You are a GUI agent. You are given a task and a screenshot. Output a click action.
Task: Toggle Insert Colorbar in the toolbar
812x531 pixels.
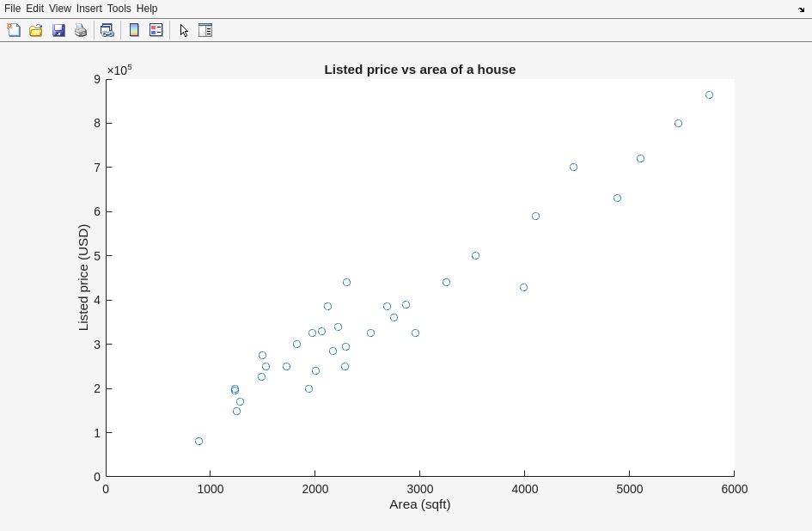tap(134, 30)
